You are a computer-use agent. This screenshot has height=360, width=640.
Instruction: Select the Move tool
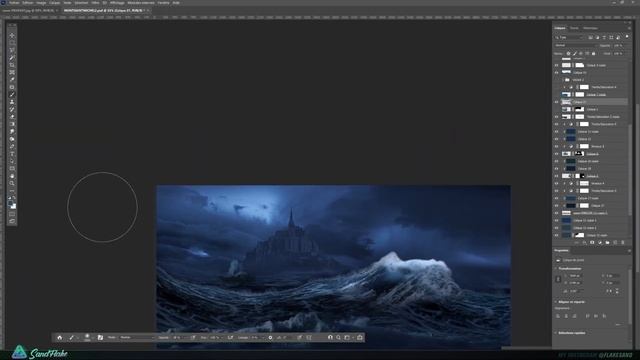tap(12, 36)
